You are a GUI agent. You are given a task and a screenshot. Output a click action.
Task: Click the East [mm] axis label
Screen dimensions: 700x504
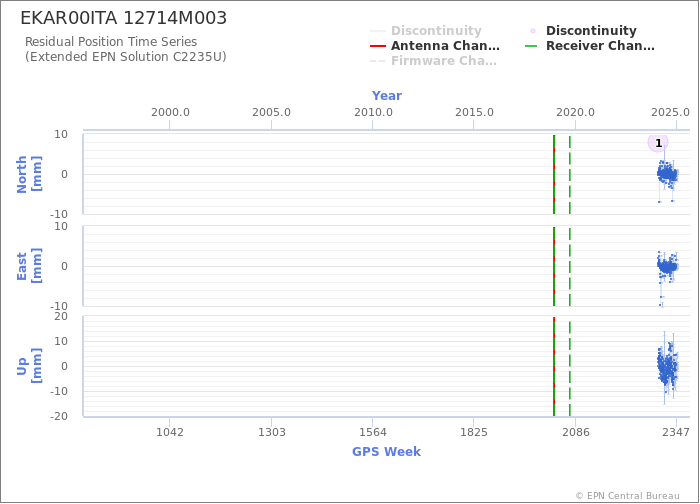(29, 267)
